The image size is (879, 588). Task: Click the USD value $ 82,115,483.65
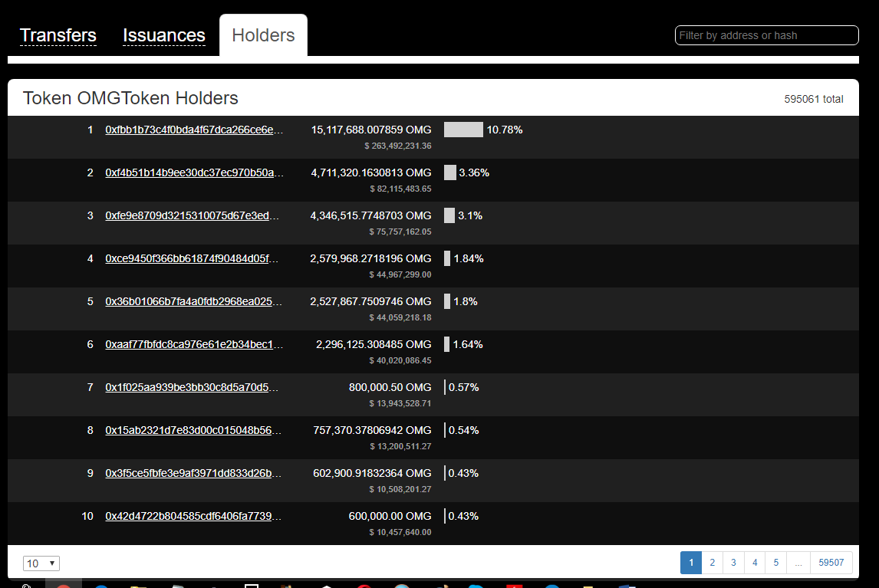(x=401, y=189)
